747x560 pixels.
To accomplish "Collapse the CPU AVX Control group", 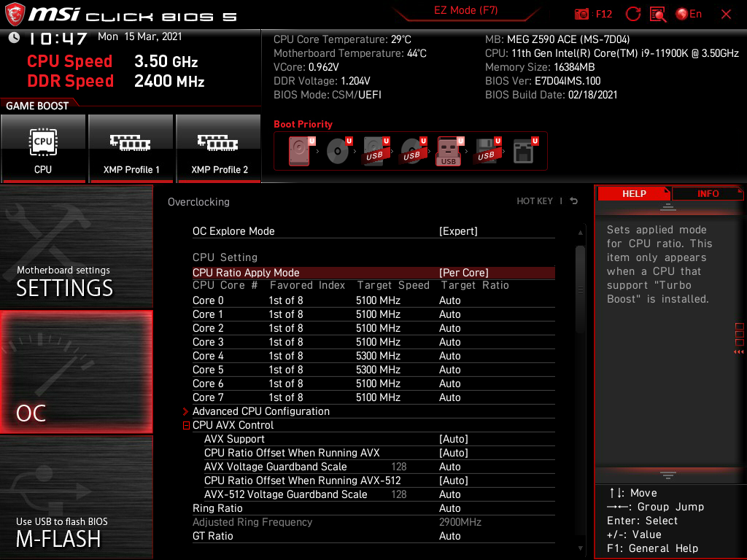I will pyautogui.click(x=186, y=425).
